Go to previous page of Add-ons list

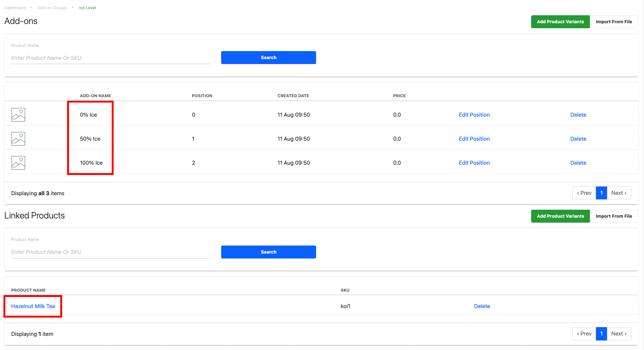point(584,193)
